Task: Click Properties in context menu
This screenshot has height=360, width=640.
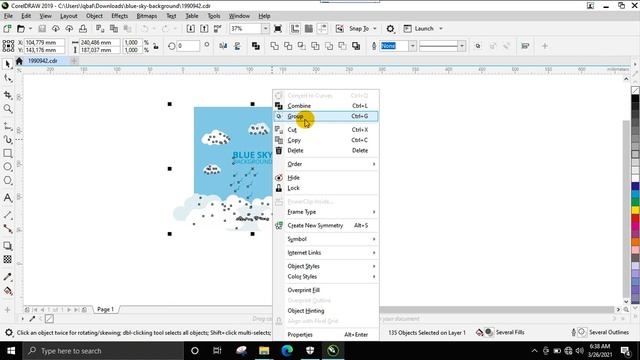Action: pyautogui.click(x=326, y=334)
